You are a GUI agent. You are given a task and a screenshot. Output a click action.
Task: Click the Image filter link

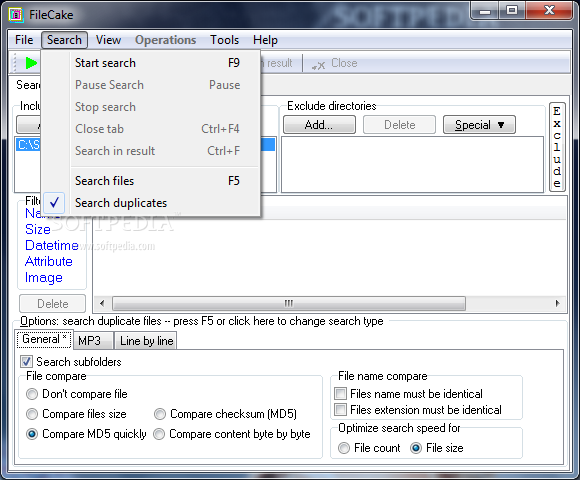(44, 278)
